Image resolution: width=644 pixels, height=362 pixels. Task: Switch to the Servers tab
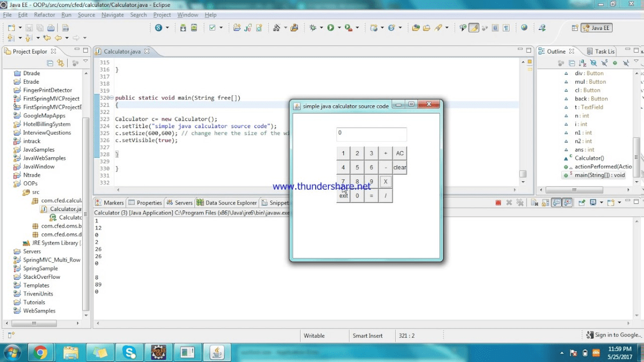click(x=179, y=203)
